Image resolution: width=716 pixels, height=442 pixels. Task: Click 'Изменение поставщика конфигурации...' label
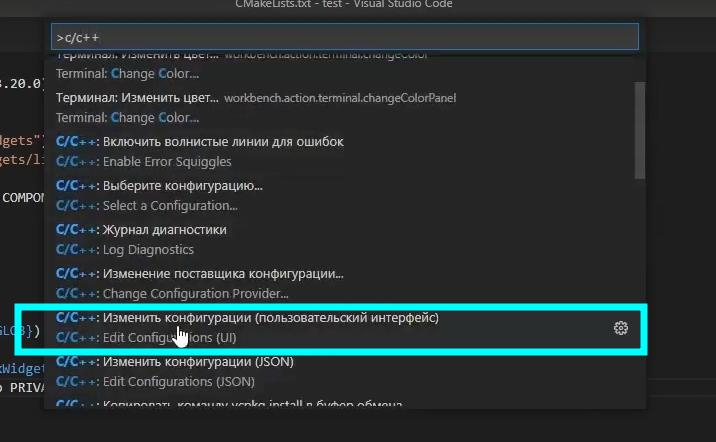[222, 274]
